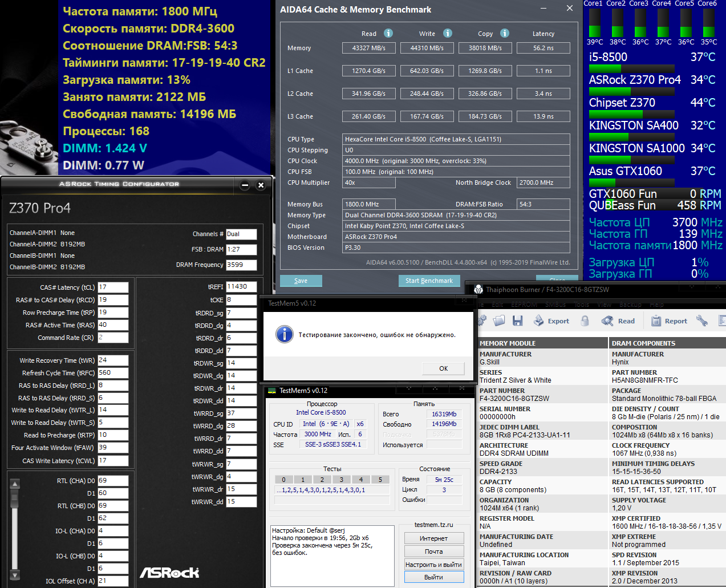Image resolution: width=726 pixels, height=588 pixels.
Task: Click the Выйти button in TestMem5
Action: (434, 577)
